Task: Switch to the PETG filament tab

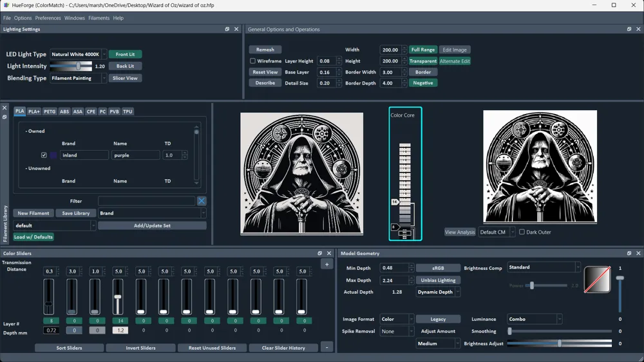Action: click(50, 111)
